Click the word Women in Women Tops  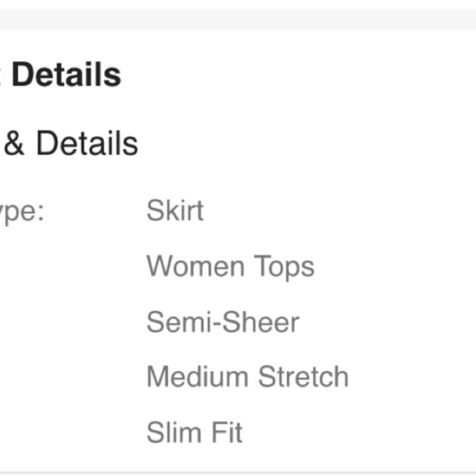196,266
